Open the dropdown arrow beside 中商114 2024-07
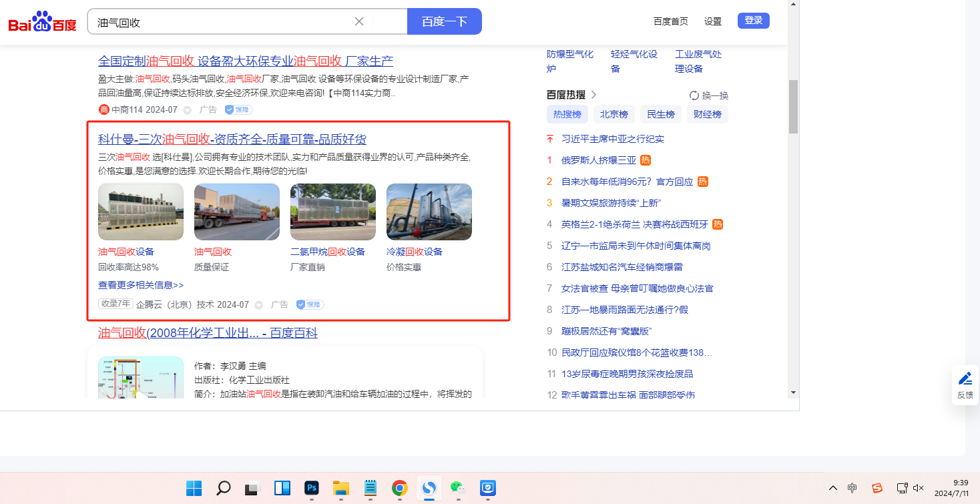The height and width of the screenshot is (504, 980). click(x=188, y=110)
